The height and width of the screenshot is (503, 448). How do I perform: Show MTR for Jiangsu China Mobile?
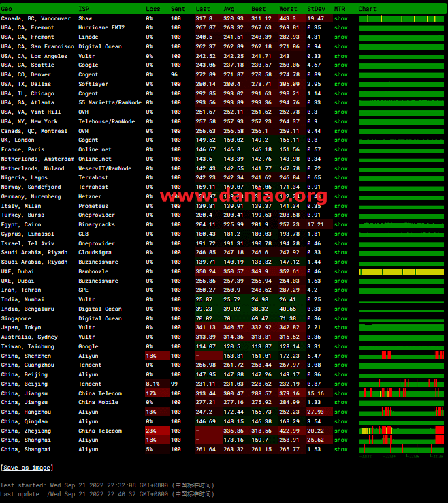coord(340,403)
